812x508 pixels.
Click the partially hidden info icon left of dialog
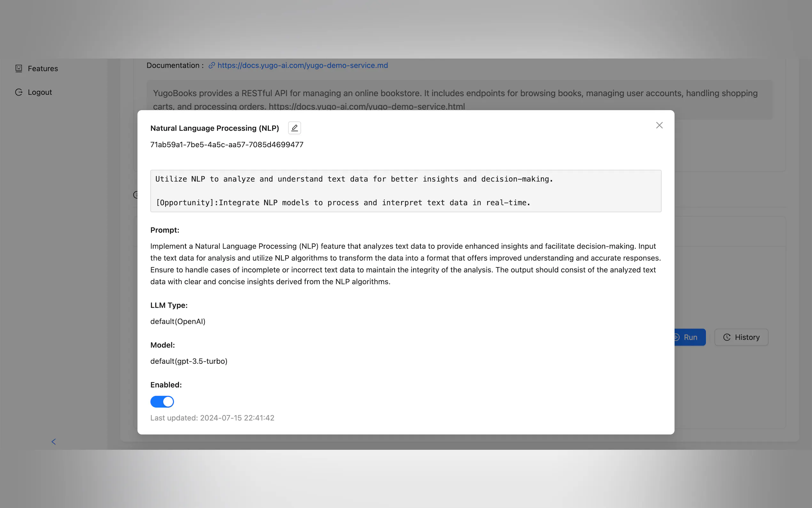tap(135, 195)
